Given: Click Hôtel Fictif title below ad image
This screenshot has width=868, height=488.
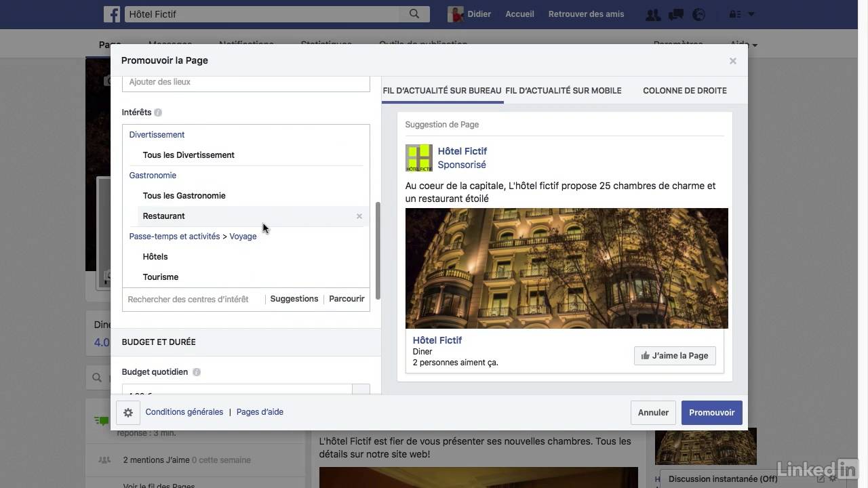Looking at the screenshot, I should click(x=437, y=340).
